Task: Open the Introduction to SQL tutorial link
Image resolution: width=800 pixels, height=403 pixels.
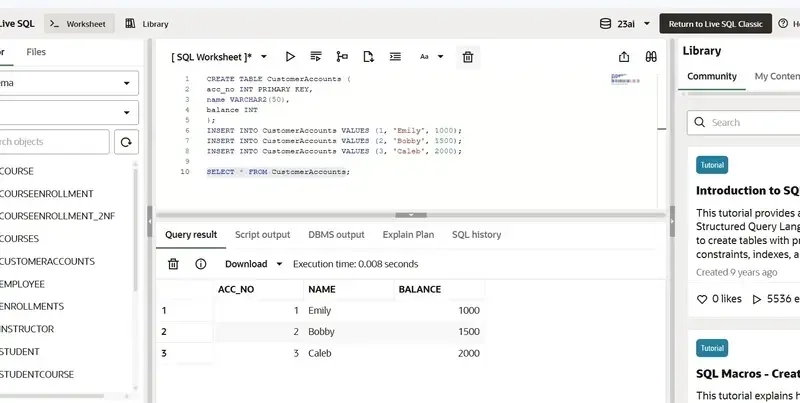Action: point(747,190)
